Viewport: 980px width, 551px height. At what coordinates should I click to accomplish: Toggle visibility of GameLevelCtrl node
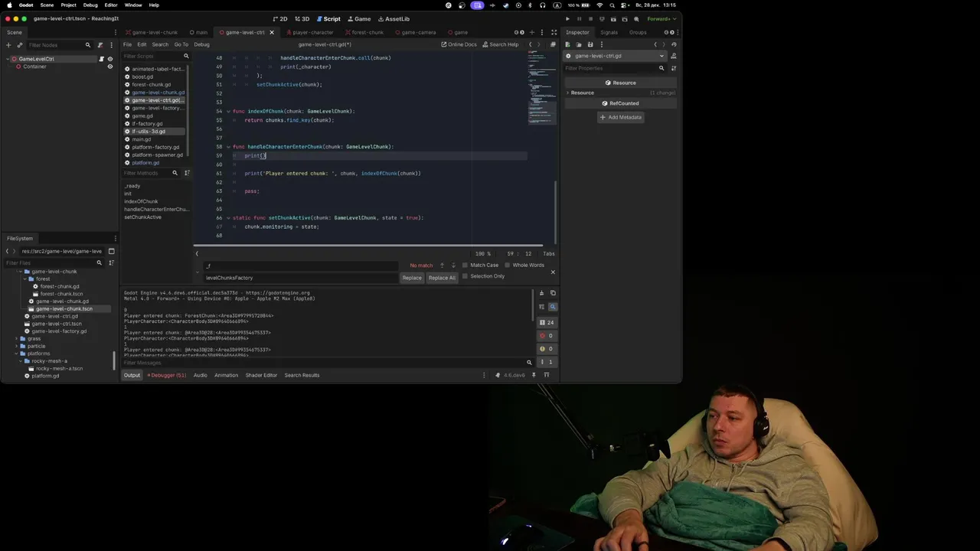pos(109,59)
